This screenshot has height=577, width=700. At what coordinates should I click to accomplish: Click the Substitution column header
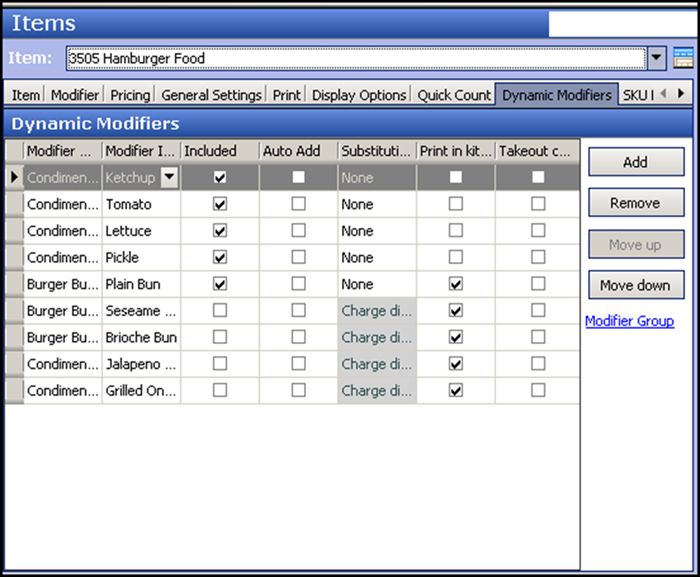click(377, 151)
